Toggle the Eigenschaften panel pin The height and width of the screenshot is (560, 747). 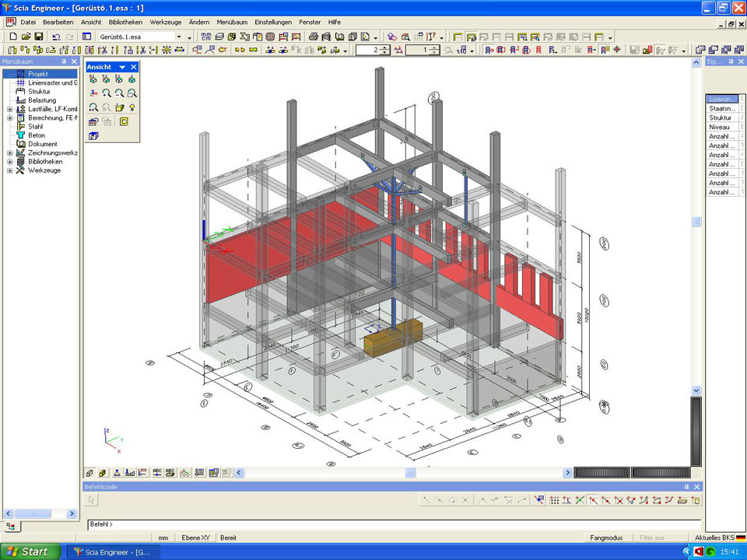(x=730, y=61)
